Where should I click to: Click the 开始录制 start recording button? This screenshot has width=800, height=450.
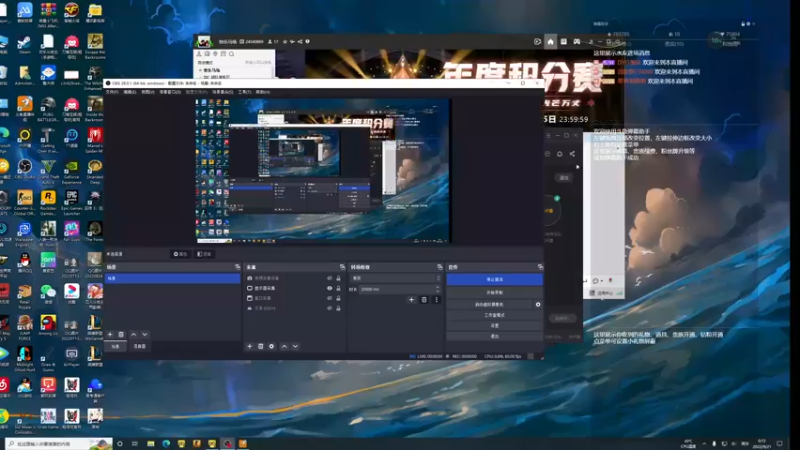tap(494, 292)
